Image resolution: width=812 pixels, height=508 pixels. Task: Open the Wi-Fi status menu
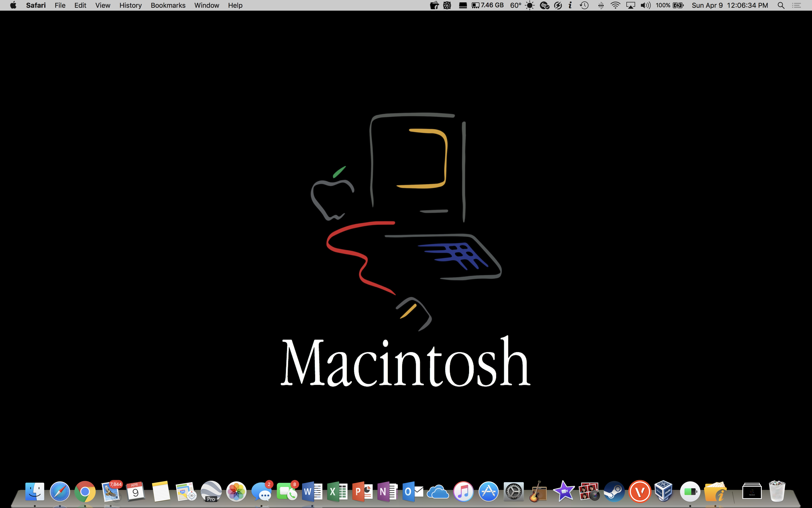pyautogui.click(x=615, y=5)
